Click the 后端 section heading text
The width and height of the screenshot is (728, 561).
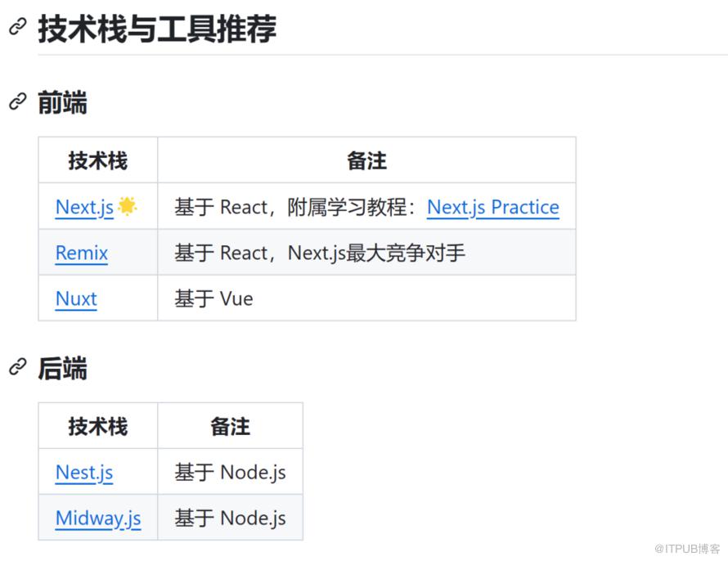coord(62,369)
